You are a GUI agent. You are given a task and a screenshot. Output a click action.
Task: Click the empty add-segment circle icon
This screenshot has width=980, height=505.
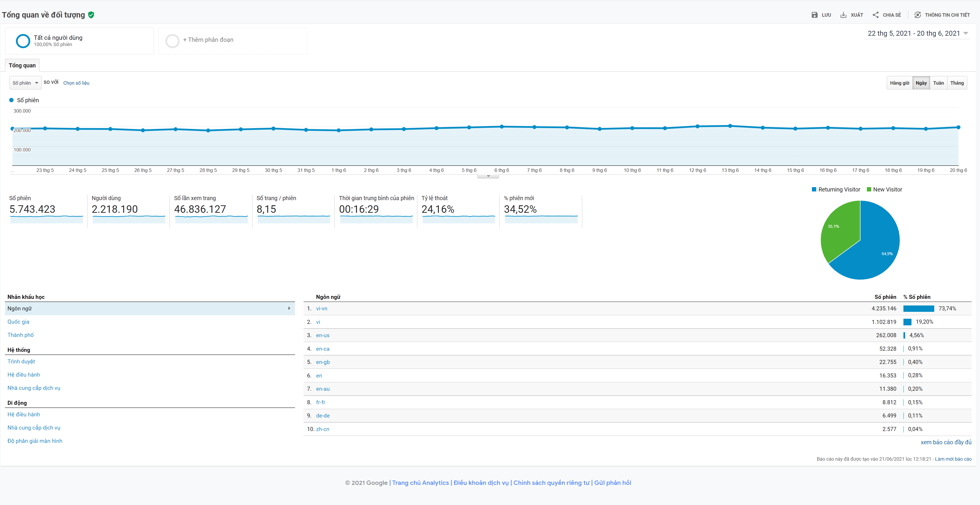pos(172,41)
